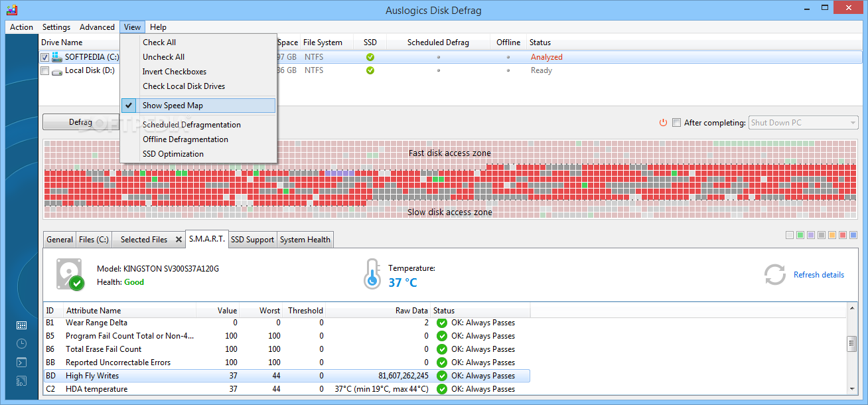
Task: Close the open View menu
Action: coord(132,27)
